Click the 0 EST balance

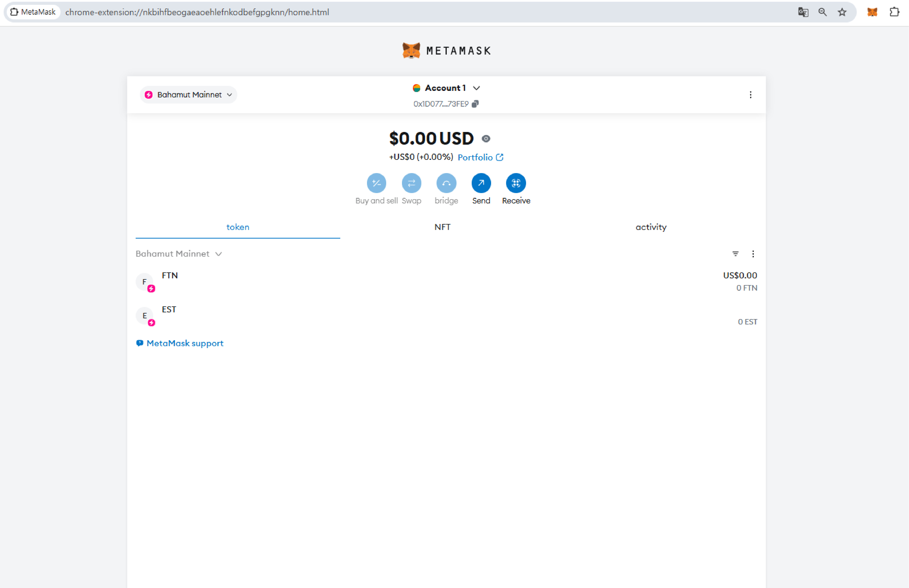pyautogui.click(x=747, y=322)
